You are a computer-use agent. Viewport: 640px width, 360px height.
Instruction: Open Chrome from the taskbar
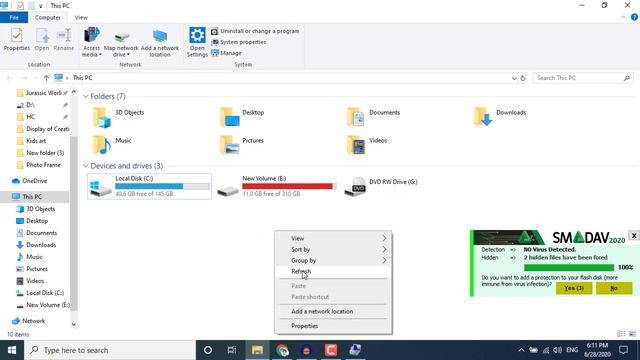tap(282, 350)
